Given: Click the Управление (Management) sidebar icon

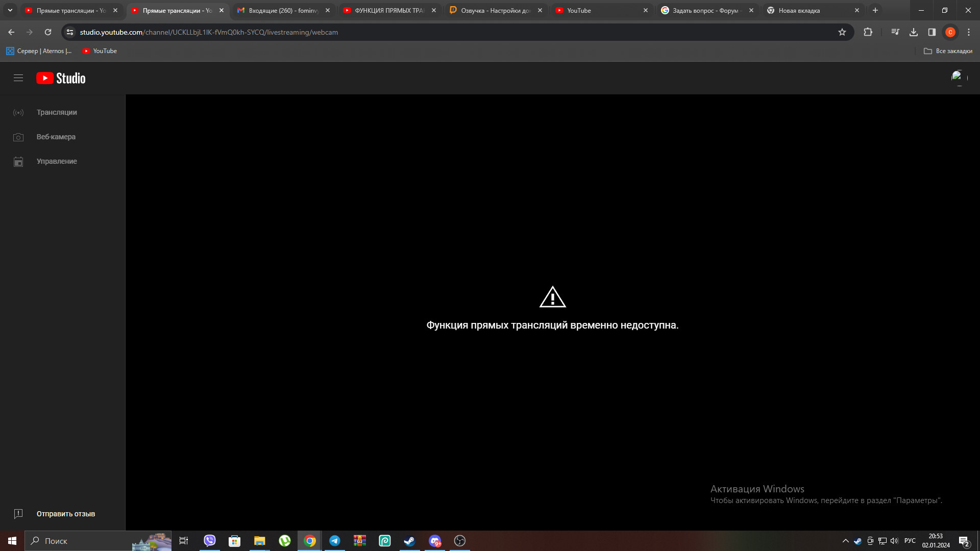Looking at the screenshot, I should pyautogui.click(x=18, y=161).
